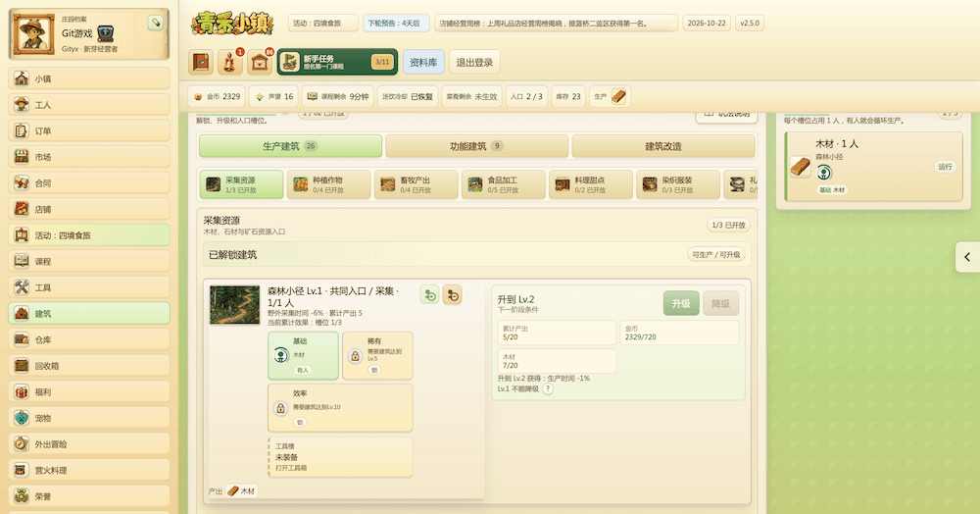The height and width of the screenshot is (514, 980).
Task: Open the 小镇 sidebar page
Action: point(89,78)
